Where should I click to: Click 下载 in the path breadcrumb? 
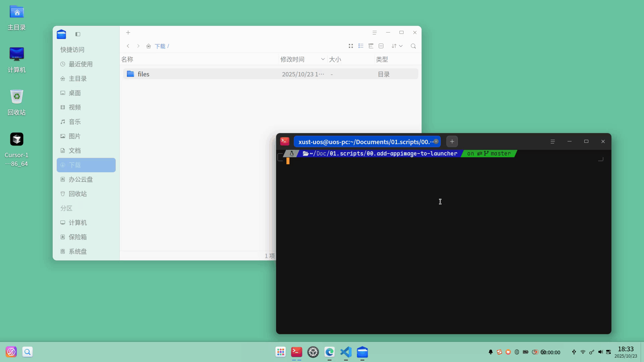coord(160,46)
